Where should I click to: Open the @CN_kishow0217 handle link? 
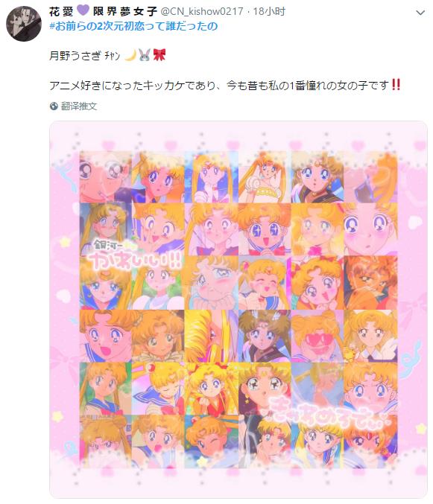(x=202, y=12)
